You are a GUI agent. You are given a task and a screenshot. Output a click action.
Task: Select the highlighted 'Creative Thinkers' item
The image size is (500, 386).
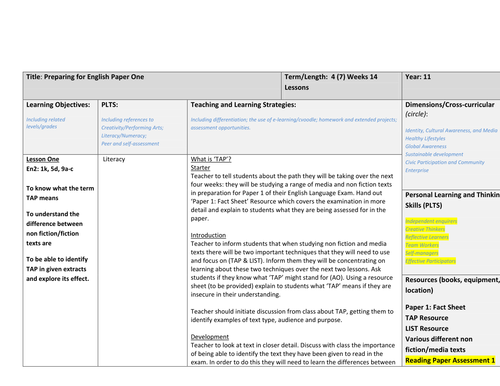pos(425,229)
